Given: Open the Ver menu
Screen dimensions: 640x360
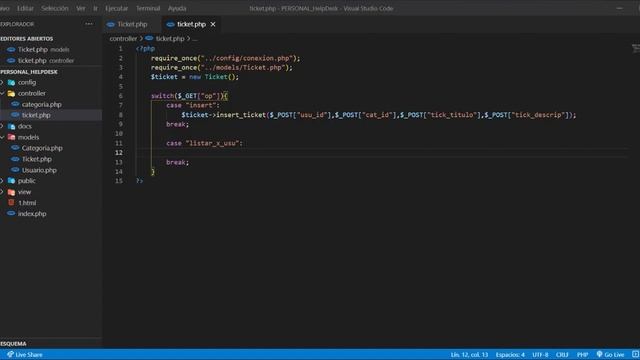Looking at the screenshot, I should click(x=81, y=8).
